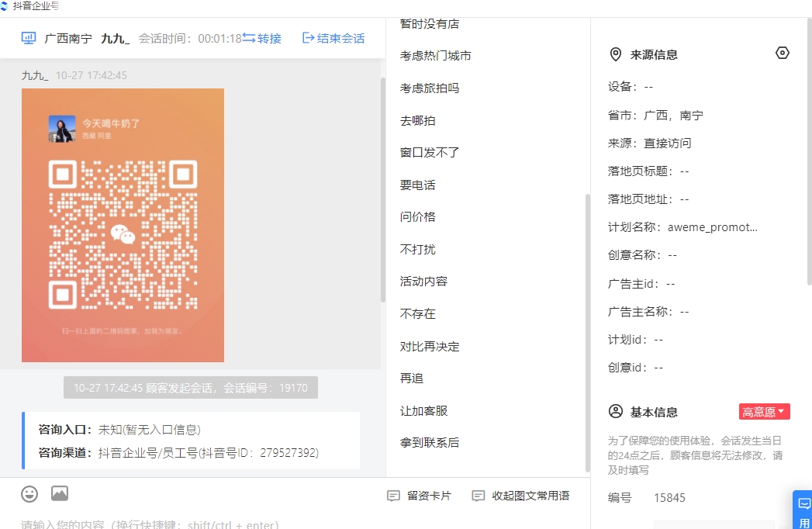Click the blue floating chat icon
Image resolution: width=812 pixels, height=529 pixels.
(804, 503)
